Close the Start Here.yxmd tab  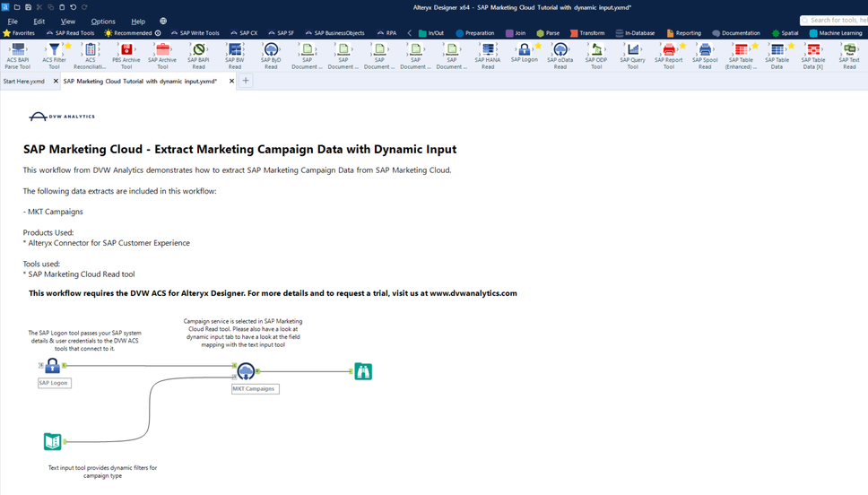[x=56, y=82]
